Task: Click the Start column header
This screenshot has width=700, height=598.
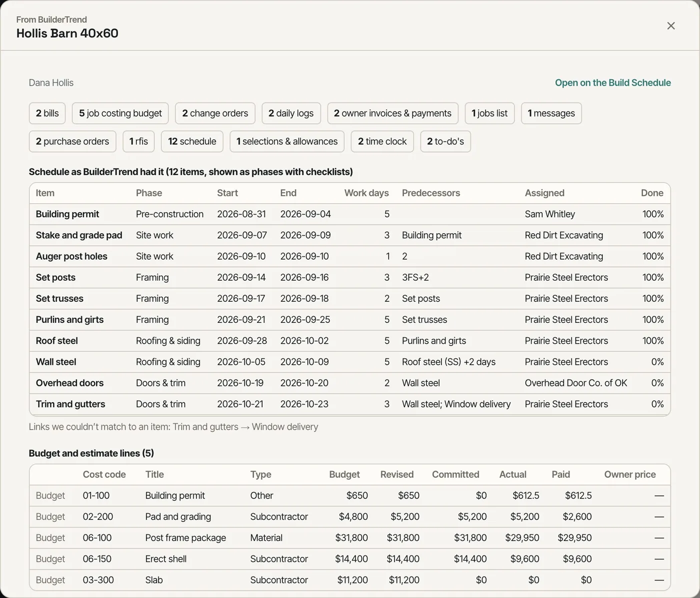Action: coord(227,193)
